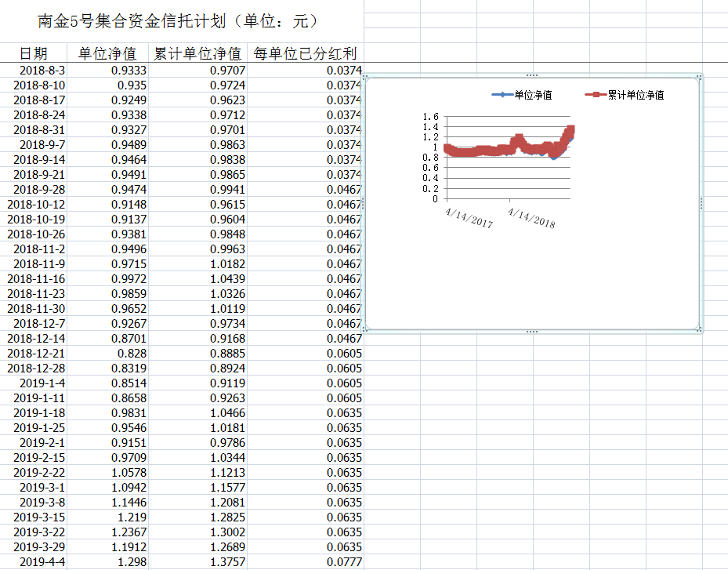Select date cell 2018-9-21
The image size is (728, 570).
[34, 174]
